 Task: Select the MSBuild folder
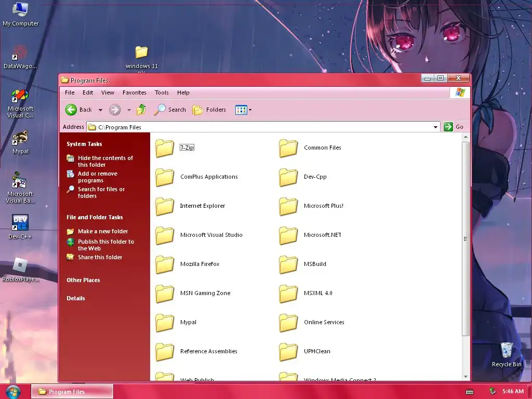tap(303, 264)
